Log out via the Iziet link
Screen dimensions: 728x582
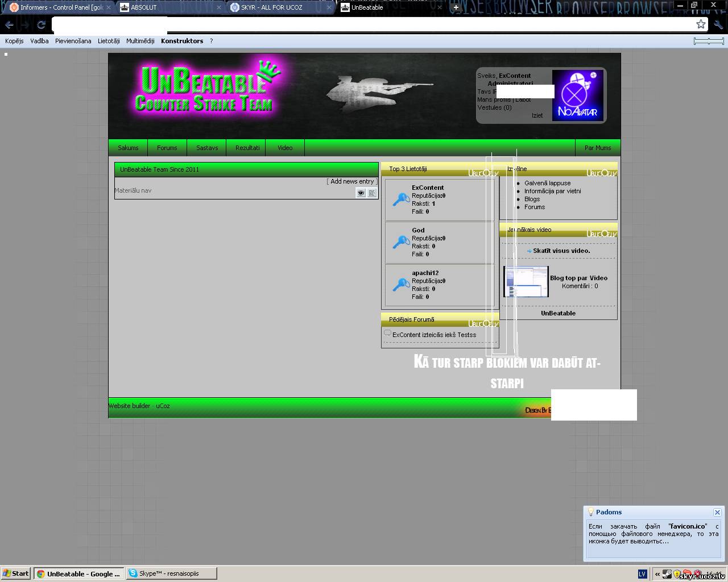(x=537, y=115)
